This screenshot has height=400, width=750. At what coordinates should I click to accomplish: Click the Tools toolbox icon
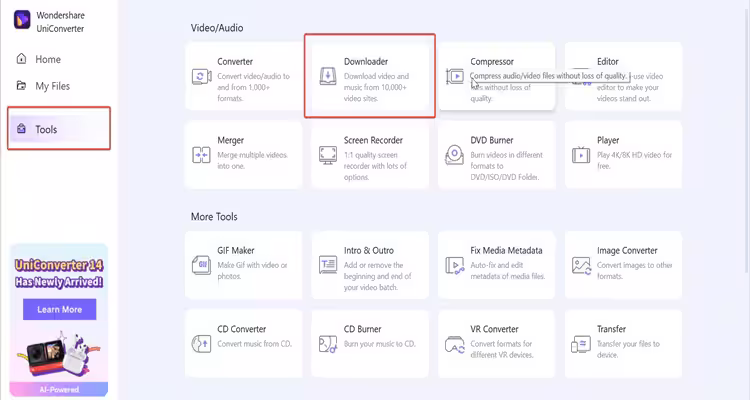click(x=22, y=129)
